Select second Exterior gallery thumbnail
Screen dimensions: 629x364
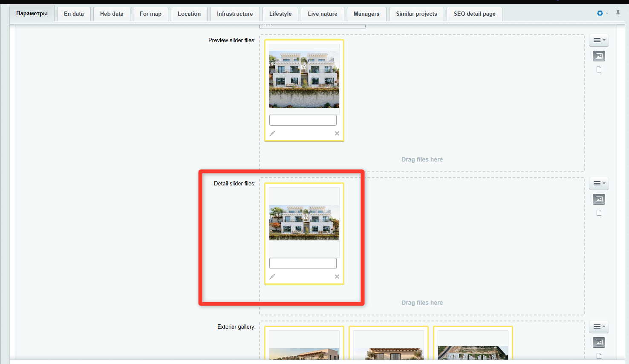[389, 354]
